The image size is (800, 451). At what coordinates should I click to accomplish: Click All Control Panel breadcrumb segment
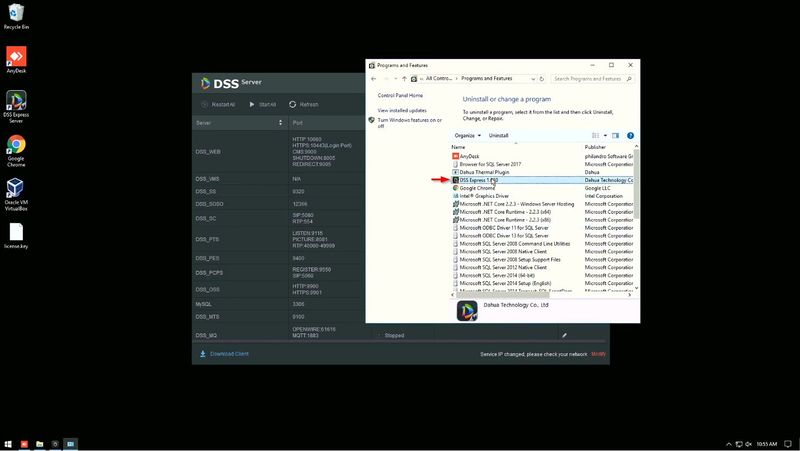coord(438,79)
